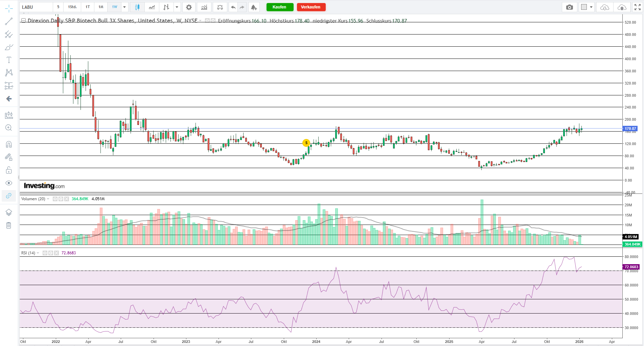Viewport: 644px width, 346px height.
Task: Create a price alert with the bell icon
Action: (x=253, y=7)
